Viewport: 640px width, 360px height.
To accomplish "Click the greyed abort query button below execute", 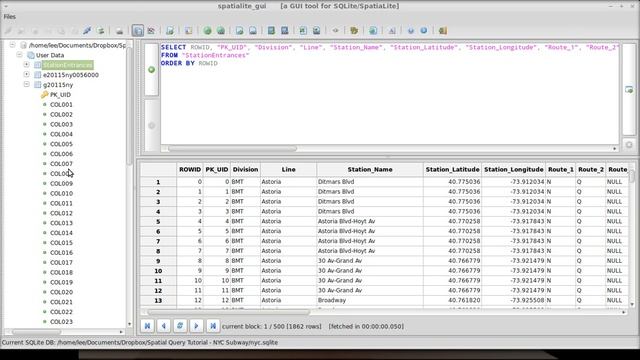I will pos(151,126).
